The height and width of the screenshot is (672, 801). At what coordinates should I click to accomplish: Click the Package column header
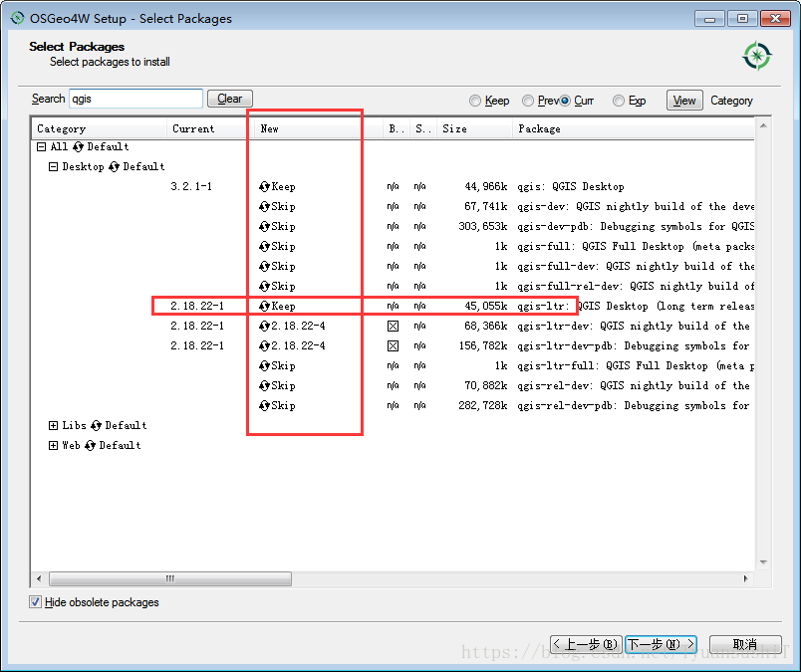click(634, 128)
